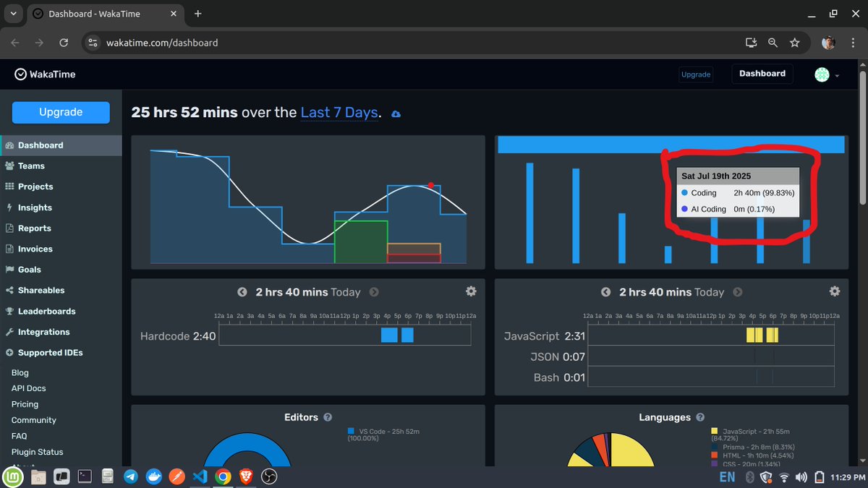
Task: Click the JavaScript yellow legend swatch
Action: pos(715,430)
